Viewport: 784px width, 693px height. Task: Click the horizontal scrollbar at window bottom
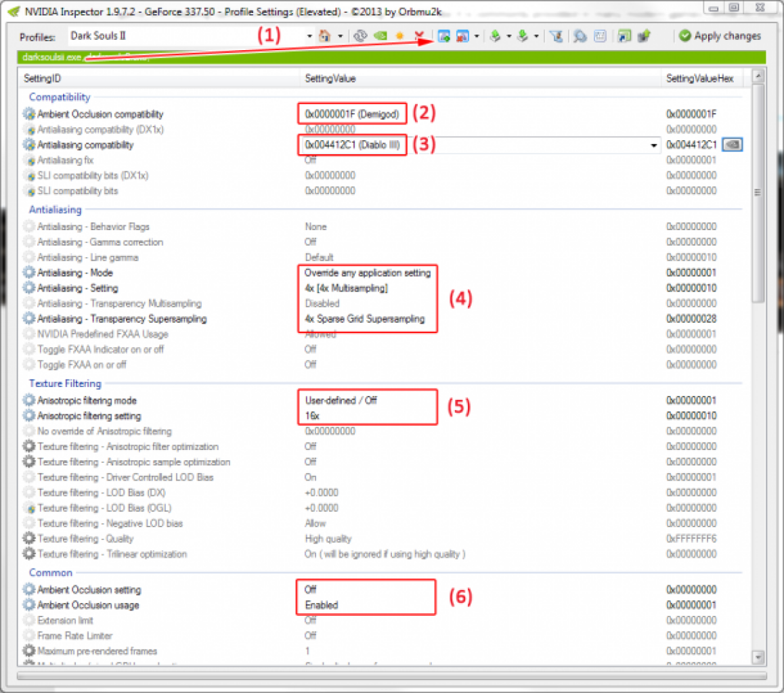click(x=391, y=675)
